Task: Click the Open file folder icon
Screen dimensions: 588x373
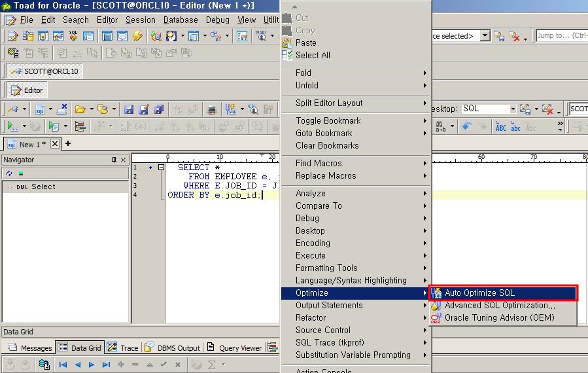Action: [x=80, y=109]
